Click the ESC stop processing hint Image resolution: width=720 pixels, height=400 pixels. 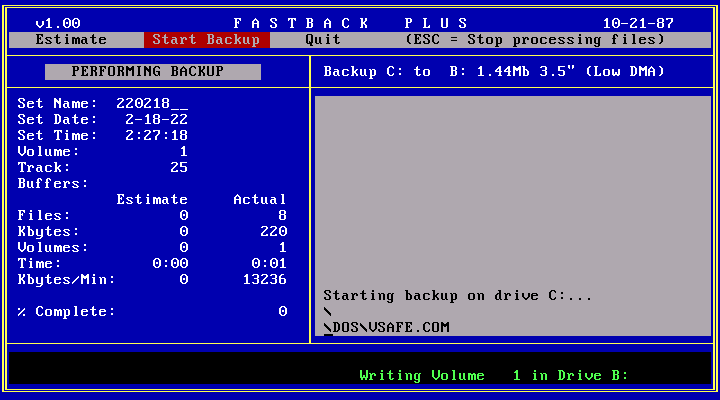tap(534, 40)
